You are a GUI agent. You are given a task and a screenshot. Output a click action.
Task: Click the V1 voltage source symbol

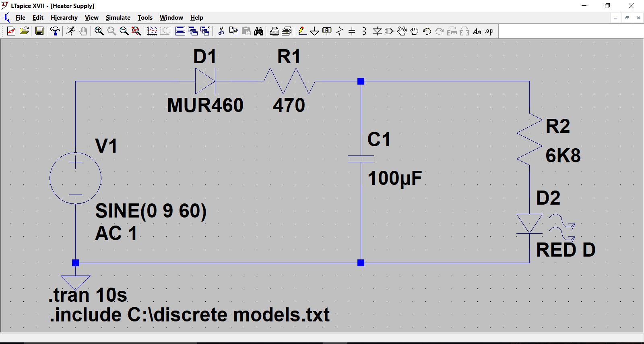(x=75, y=178)
